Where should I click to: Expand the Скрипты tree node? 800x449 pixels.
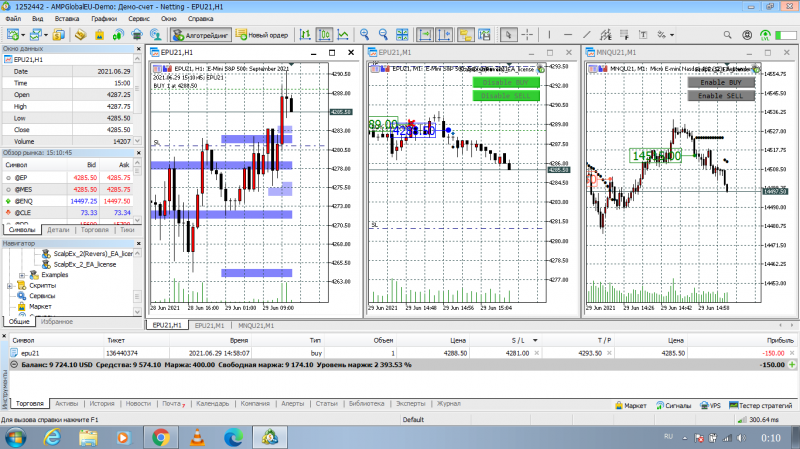[x=10, y=286]
